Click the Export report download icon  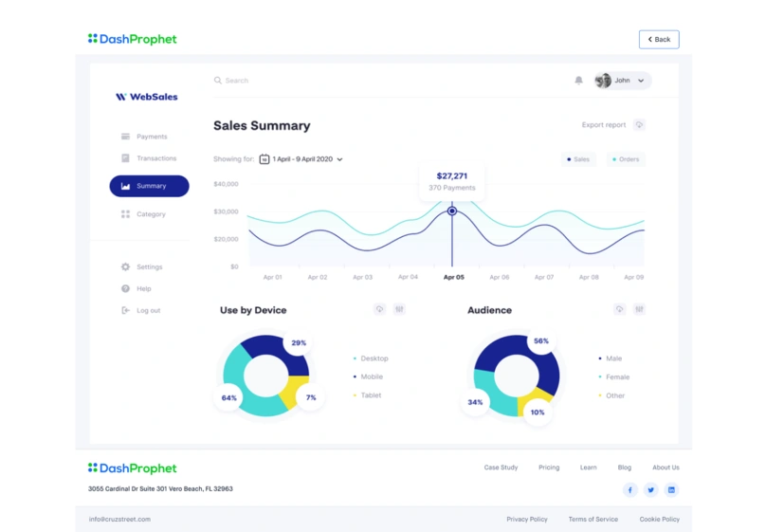click(639, 125)
